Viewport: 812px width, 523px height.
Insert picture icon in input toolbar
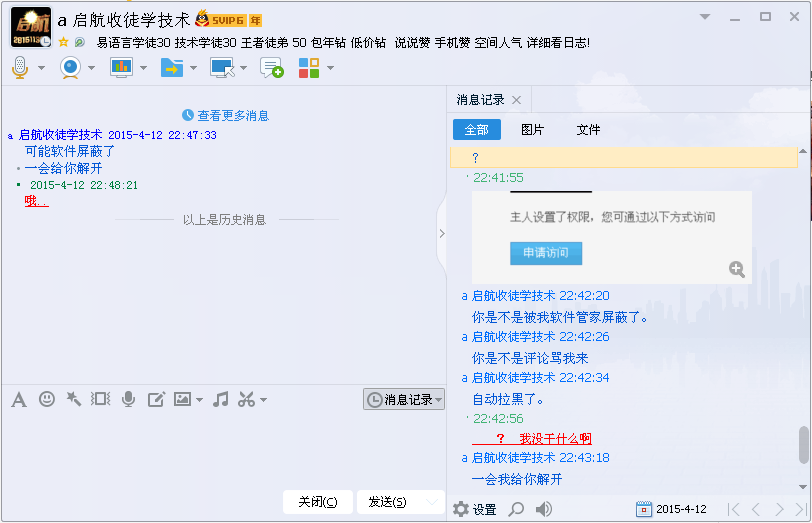(182, 399)
